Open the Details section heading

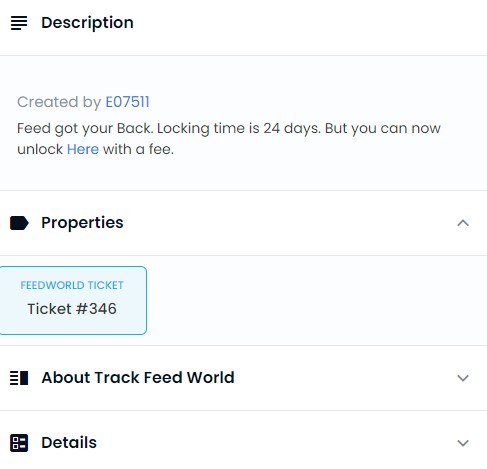coord(69,443)
